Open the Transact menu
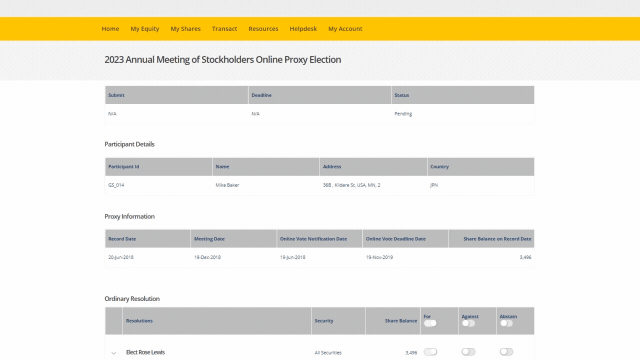640x360 pixels. (x=224, y=29)
